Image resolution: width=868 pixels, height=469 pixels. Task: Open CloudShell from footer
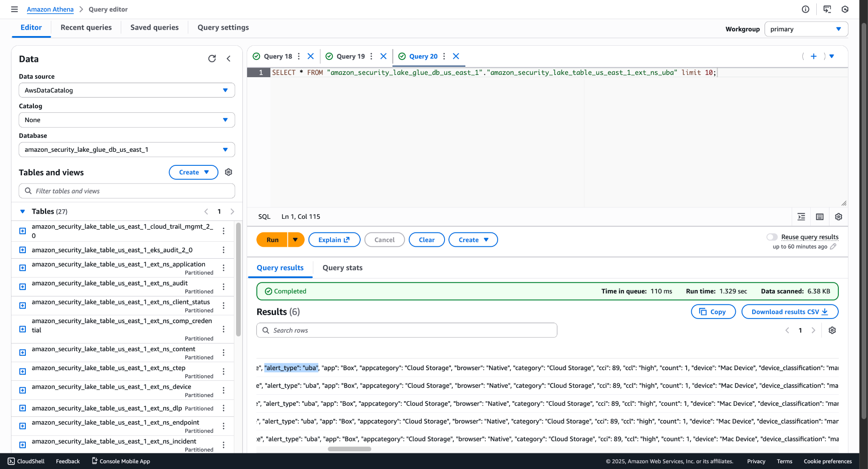(x=26, y=461)
